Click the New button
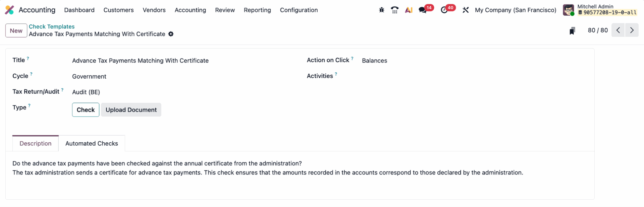 tap(16, 30)
